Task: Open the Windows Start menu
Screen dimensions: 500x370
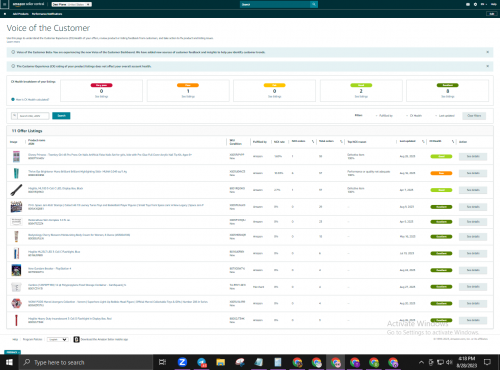Action: 9,362
